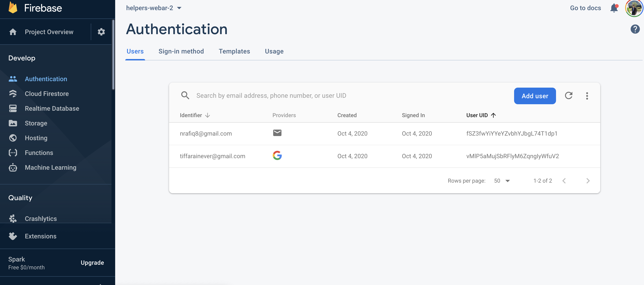Screen dimensions: 644x285
Task: Open project settings gear icon
Action: 101,32
